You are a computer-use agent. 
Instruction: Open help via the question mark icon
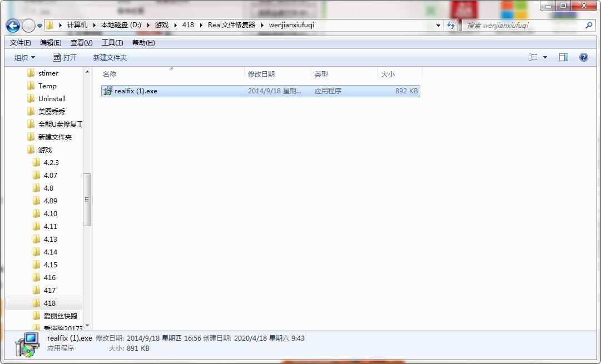583,57
